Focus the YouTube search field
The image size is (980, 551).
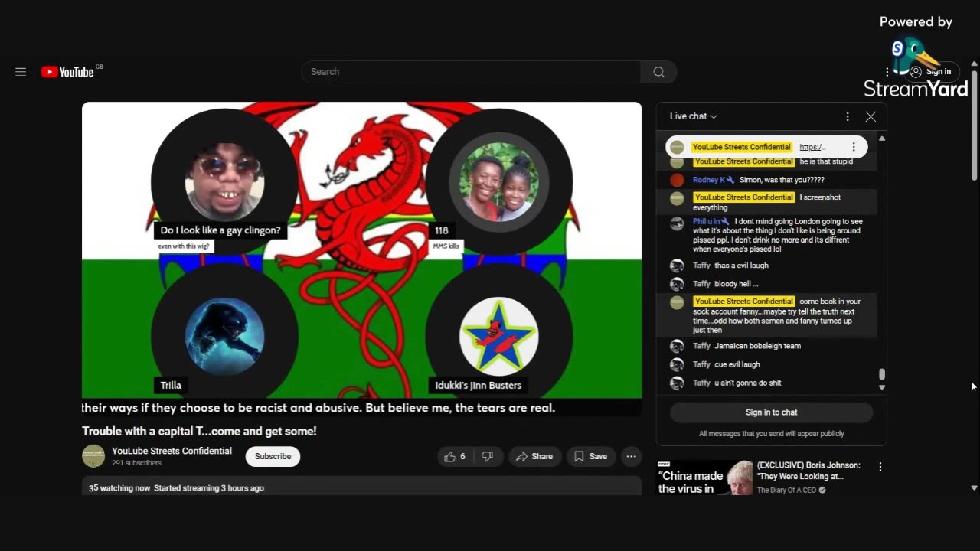[471, 72]
